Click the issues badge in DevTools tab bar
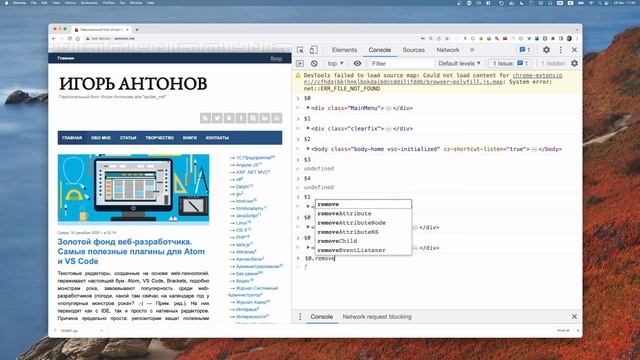The height and width of the screenshot is (360, 640). (x=524, y=50)
